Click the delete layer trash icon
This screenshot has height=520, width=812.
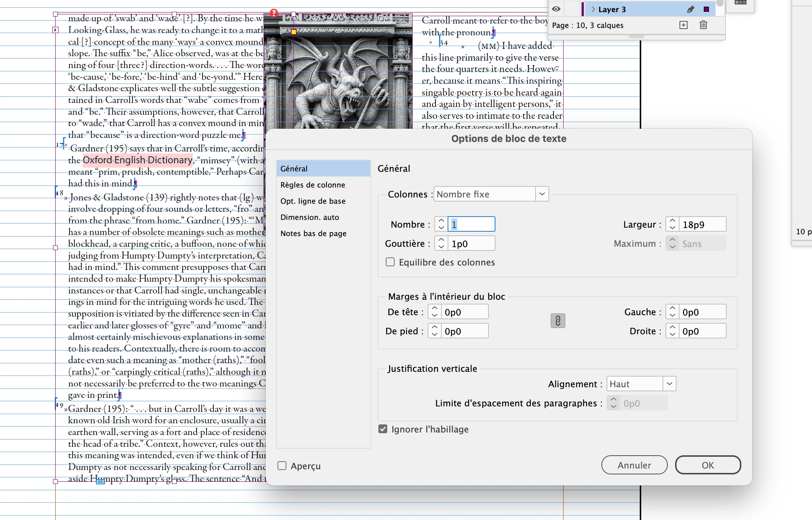coord(703,25)
